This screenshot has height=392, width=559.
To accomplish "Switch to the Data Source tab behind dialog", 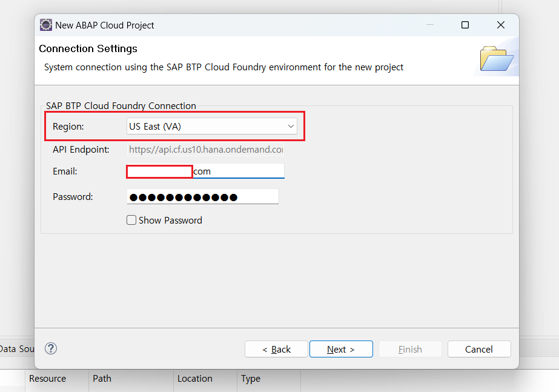I will pos(17,349).
